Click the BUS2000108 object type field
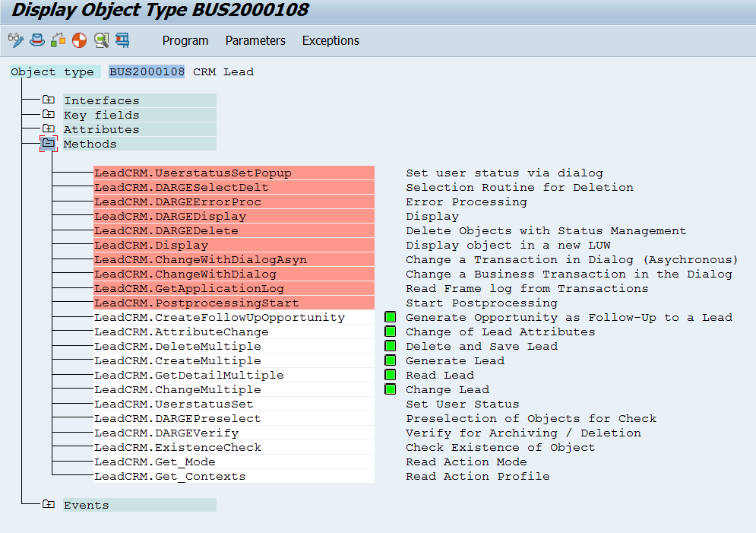756x533 pixels. 146,71
